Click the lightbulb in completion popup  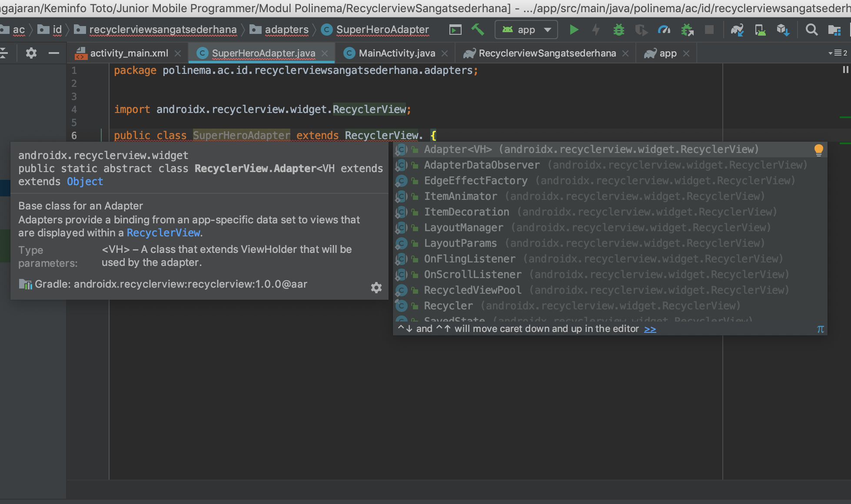click(x=818, y=150)
